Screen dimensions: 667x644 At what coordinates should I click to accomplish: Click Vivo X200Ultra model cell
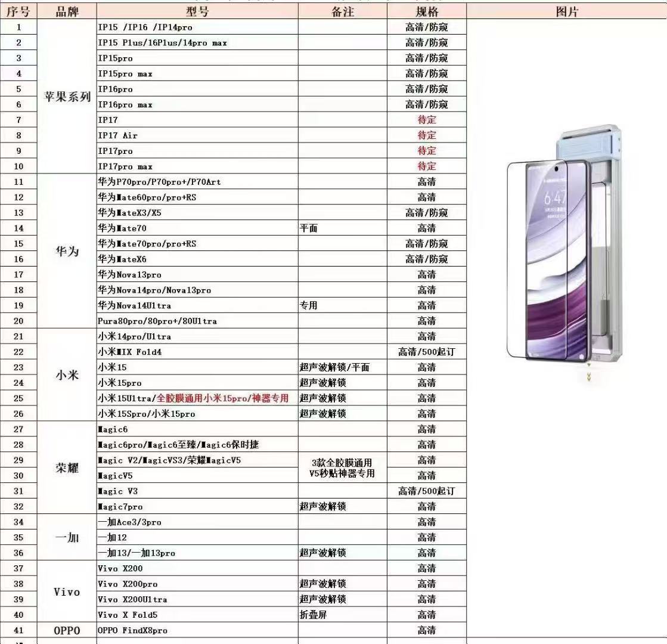pos(197,599)
